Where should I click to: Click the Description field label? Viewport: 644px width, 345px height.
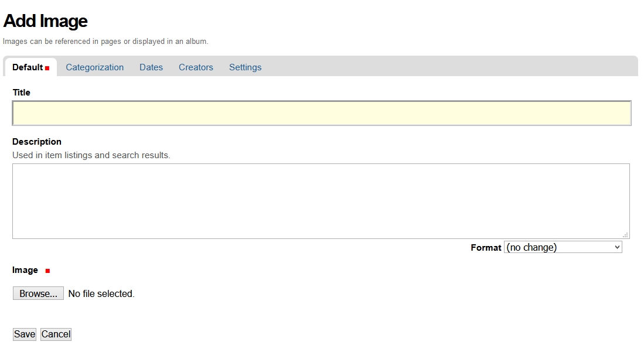37,142
